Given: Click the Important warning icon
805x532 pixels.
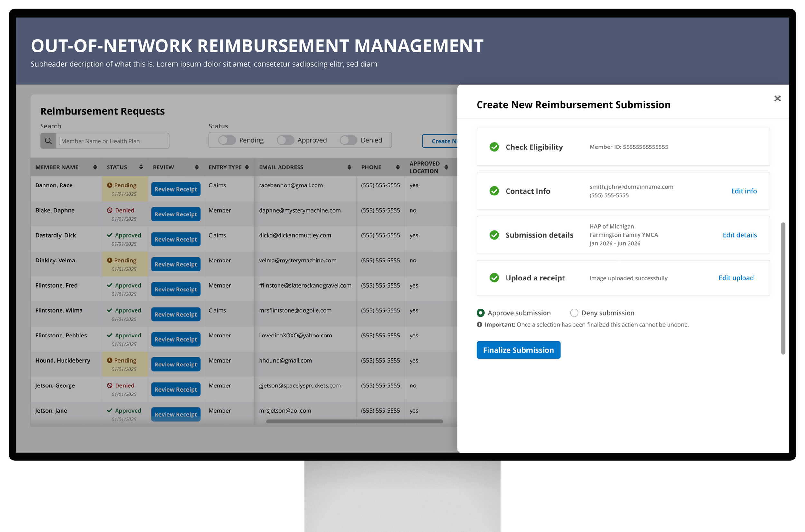Looking at the screenshot, I should [479, 324].
